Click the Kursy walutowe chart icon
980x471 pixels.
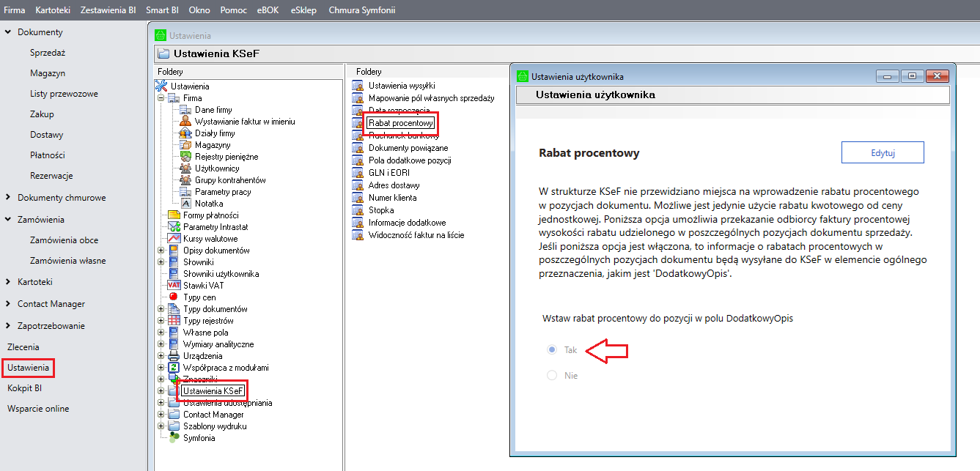coord(174,239)
